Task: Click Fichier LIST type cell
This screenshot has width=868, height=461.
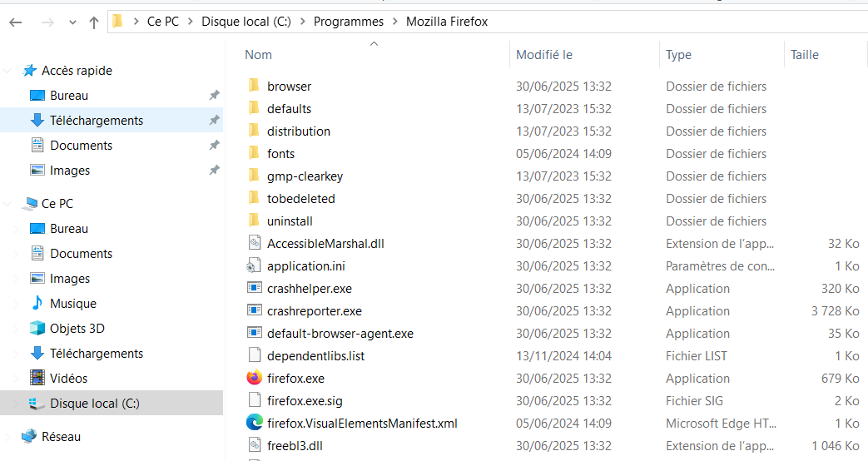Action: click(697, 356)
